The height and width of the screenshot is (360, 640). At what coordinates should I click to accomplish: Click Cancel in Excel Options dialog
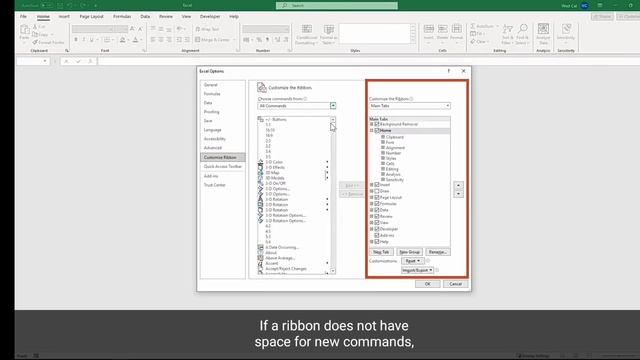[456, 284]
